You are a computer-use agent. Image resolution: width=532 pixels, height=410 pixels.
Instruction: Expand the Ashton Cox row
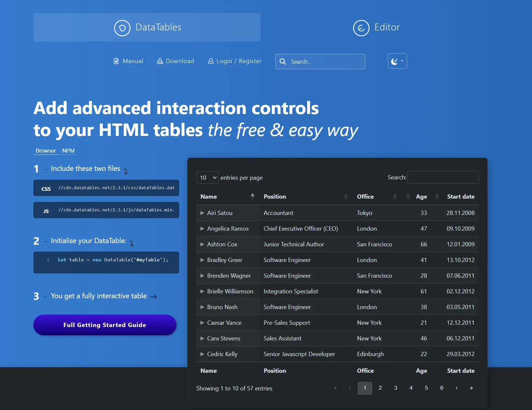[202, 244]
